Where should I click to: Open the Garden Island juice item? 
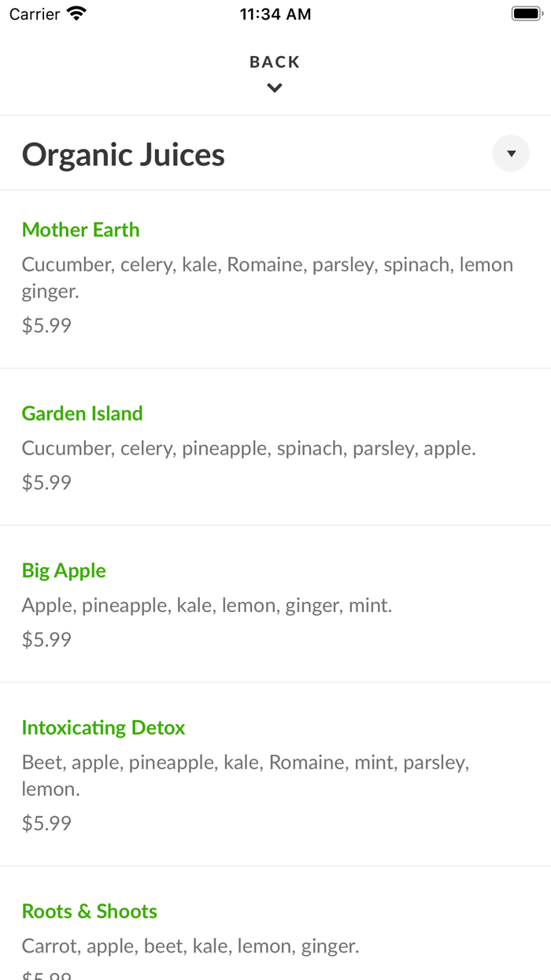point(82,414)
